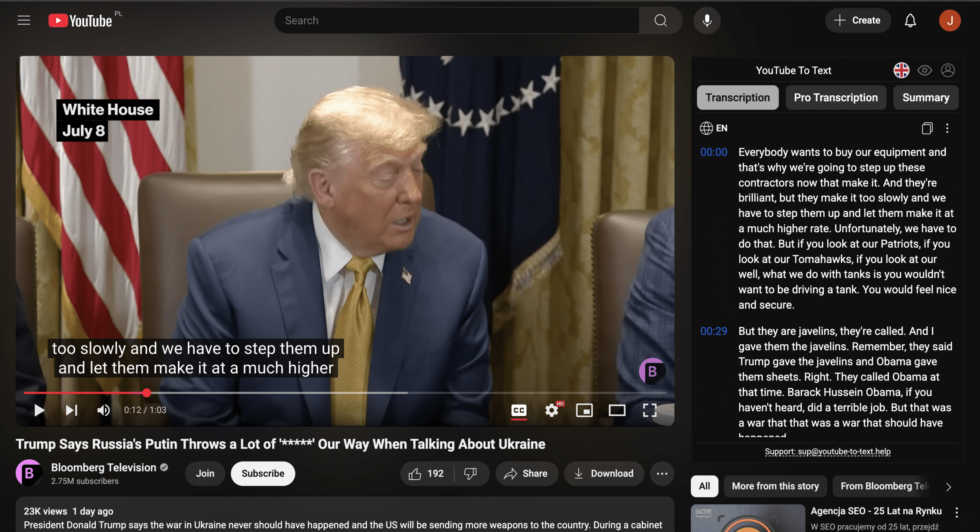This screenshot has height=532, width=980.
Task: Open the EN transcript language selector
Action: pyautogui.click(x=714, y=128)
